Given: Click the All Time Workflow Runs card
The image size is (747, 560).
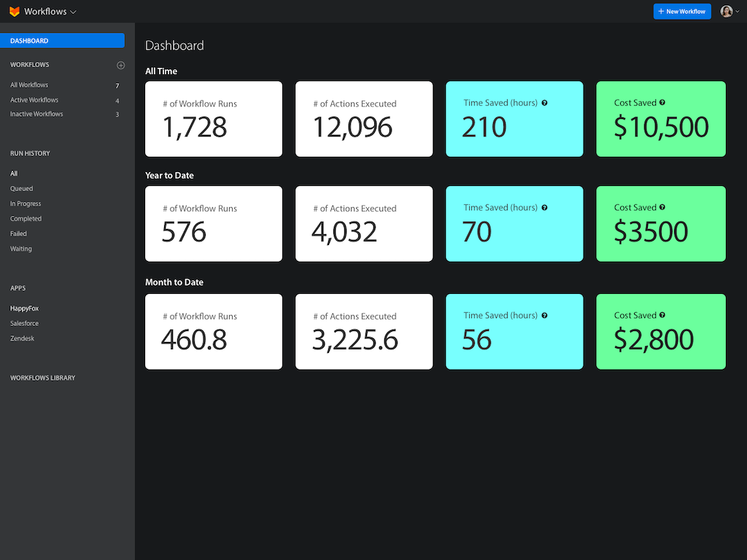Looking at the screenshot, I should point(213,119).
